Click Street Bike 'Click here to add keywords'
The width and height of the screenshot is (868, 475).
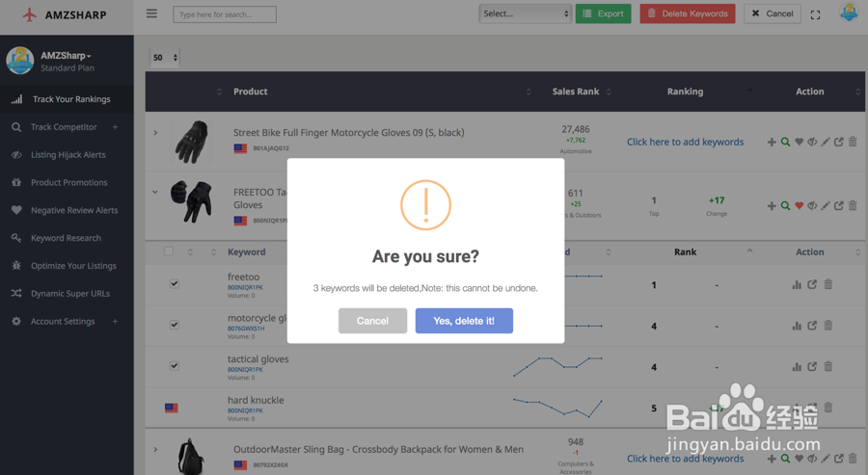point(686,142)
